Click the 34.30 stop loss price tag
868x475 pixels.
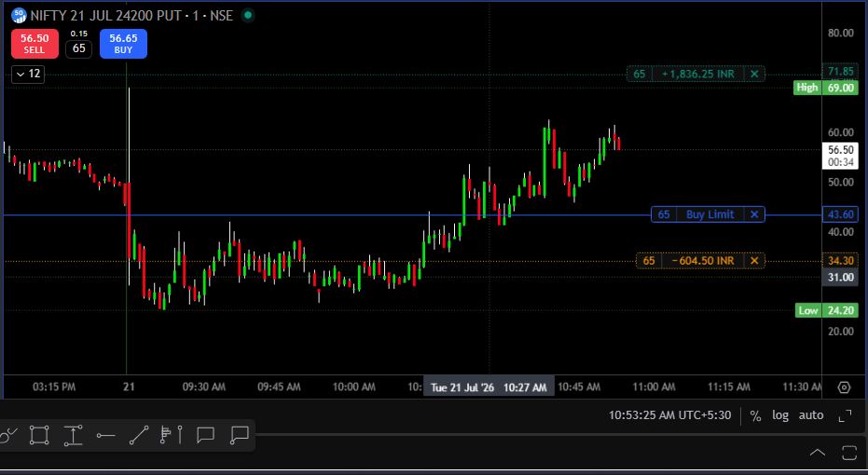pyautogui.click(x=840, y=261)
